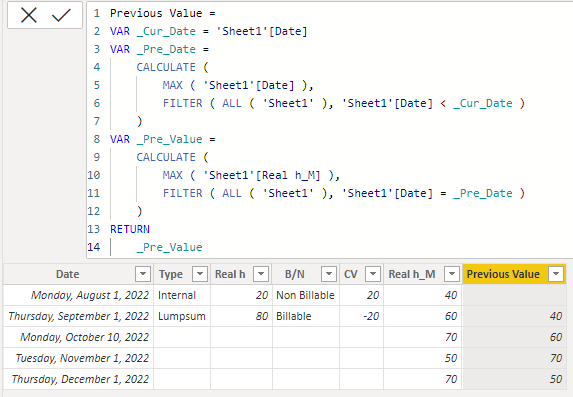The image size is (573, 397).
Task: Click formula line 2 with _Cur_Date variable
Action: coord(209,31)
